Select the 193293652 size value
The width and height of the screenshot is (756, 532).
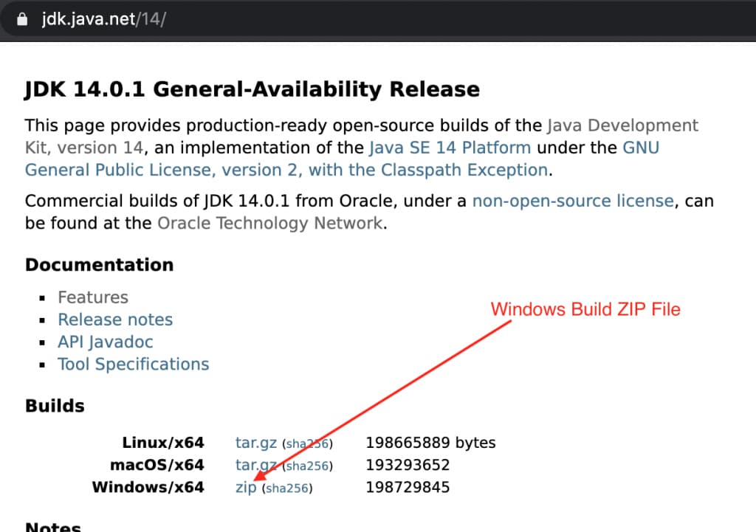pos(408,465)
